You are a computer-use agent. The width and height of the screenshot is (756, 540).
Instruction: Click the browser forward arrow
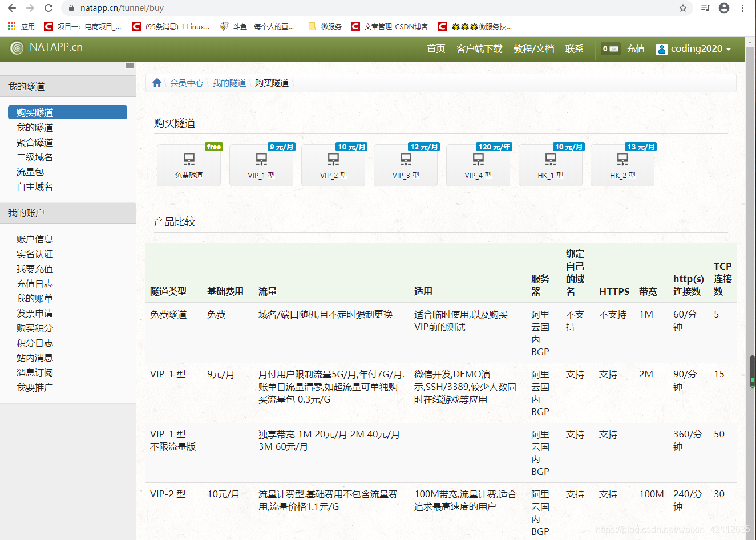(30, 8)
